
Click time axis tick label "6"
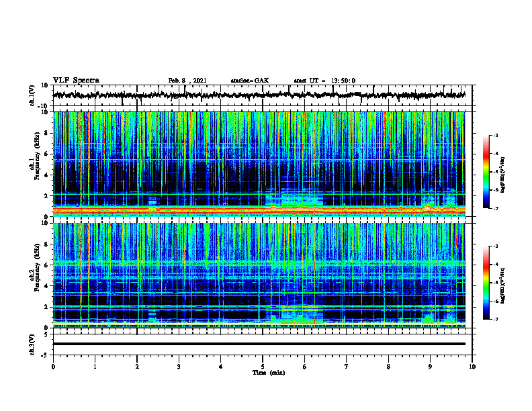tap(305, 367)
